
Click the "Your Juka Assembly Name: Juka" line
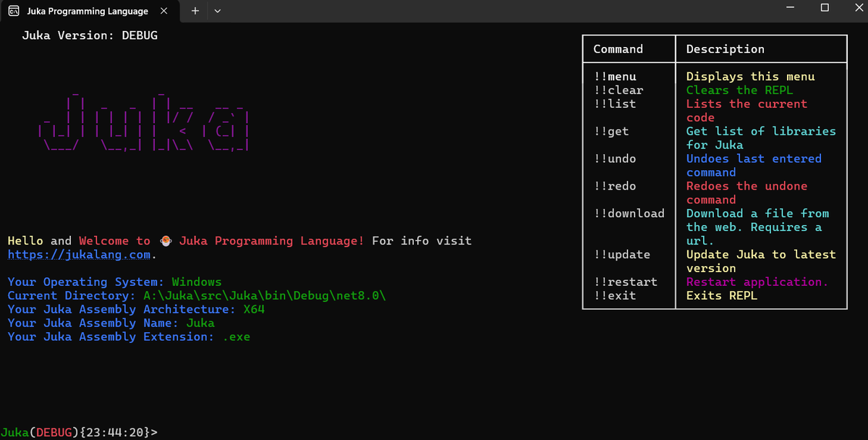pos(111,323)
